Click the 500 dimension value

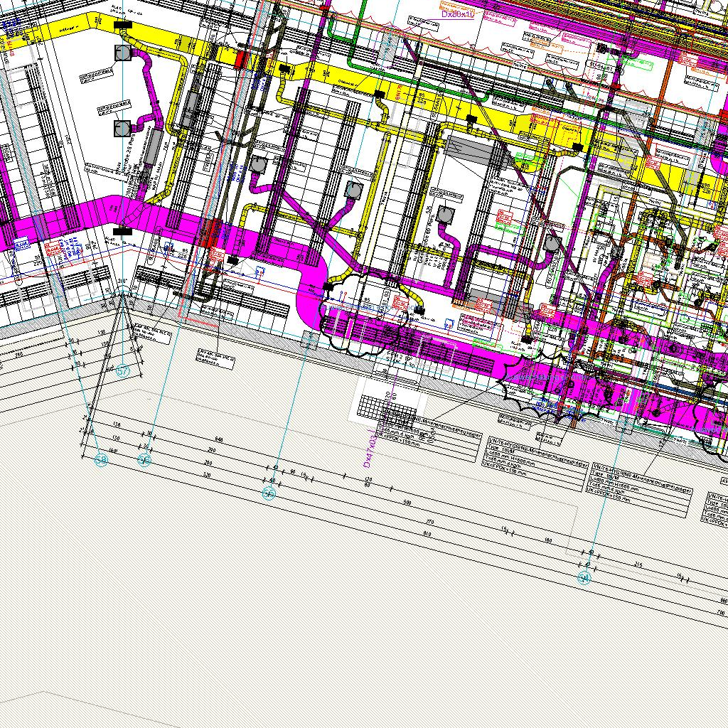pyautogui.click(x=407, y=503)
